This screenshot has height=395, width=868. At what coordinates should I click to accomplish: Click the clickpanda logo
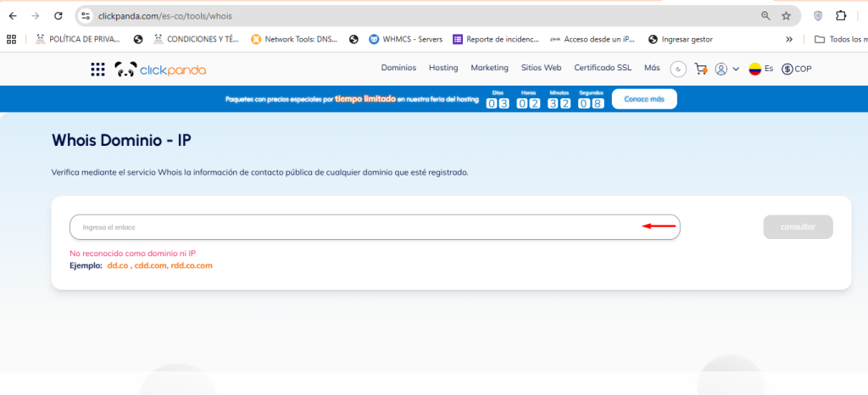pos(160,70)
